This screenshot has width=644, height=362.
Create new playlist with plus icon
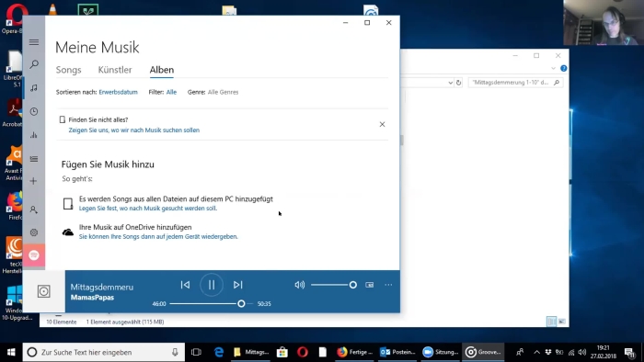click(x=34, y=181)
